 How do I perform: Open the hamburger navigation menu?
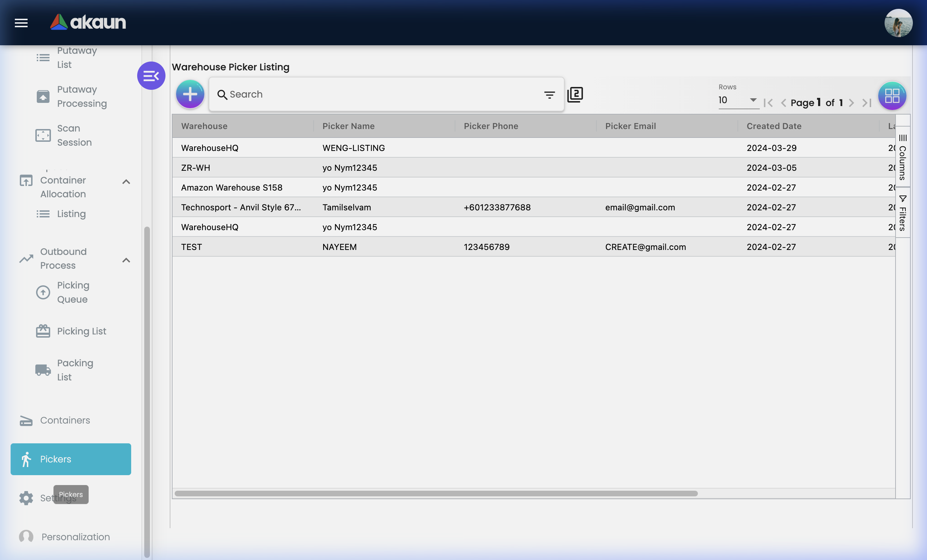(21, 23)
